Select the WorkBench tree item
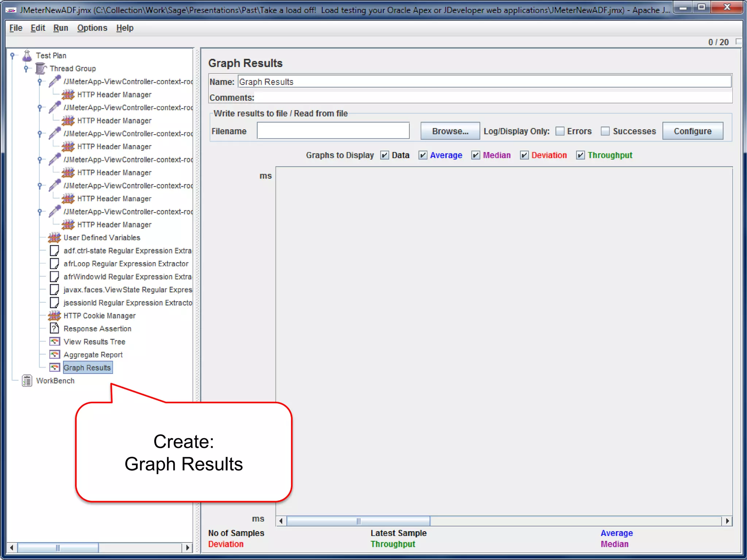This screenshot has width=747, height=560. coord(55,381)
